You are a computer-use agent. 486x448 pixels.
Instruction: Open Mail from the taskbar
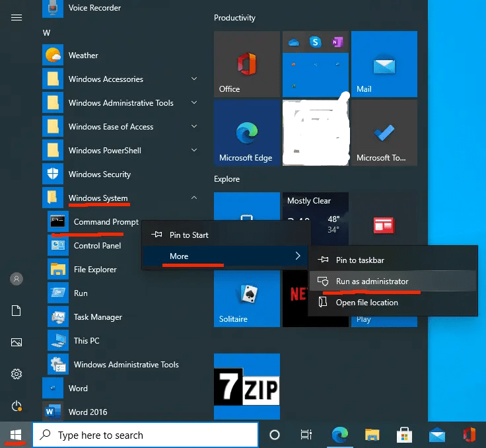click(436, 435)
